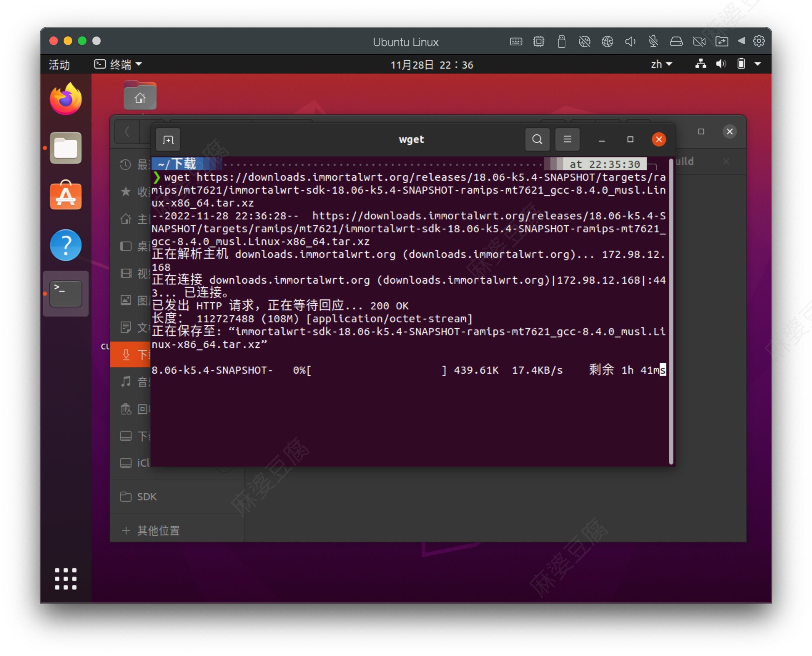
Task: Click the "17.4KB/s" download speed
Action: pos(537,370)
